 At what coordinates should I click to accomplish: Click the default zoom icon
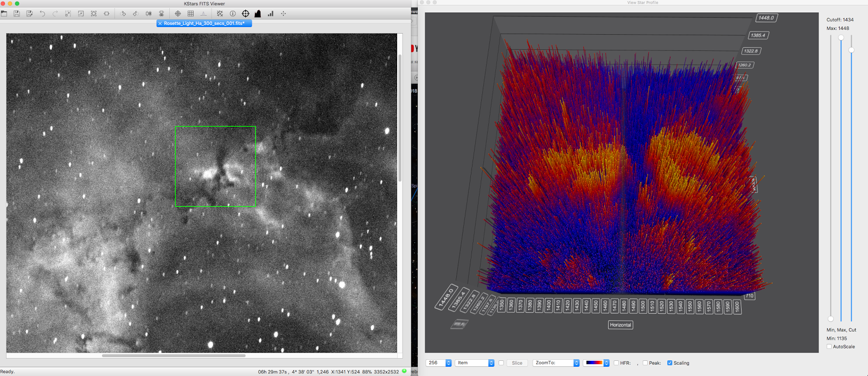tap(94, 14)
